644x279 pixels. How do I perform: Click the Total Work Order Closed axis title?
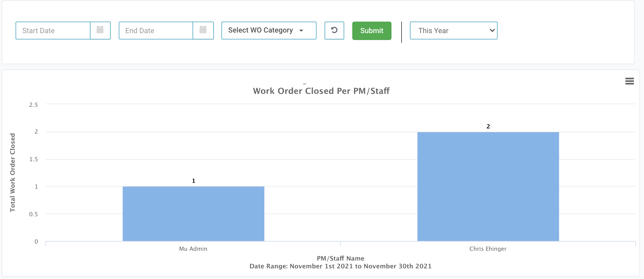[12, 172]
